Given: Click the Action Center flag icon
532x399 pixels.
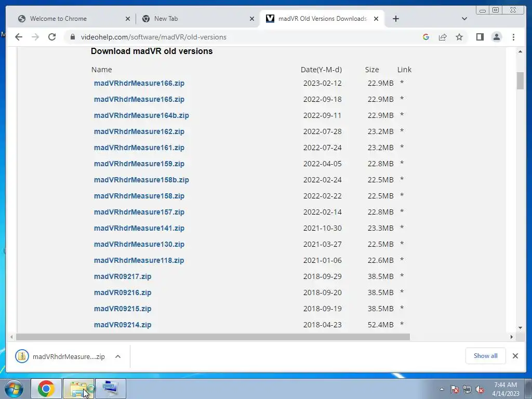Looking at the screenshot, I should click(455, 390).
